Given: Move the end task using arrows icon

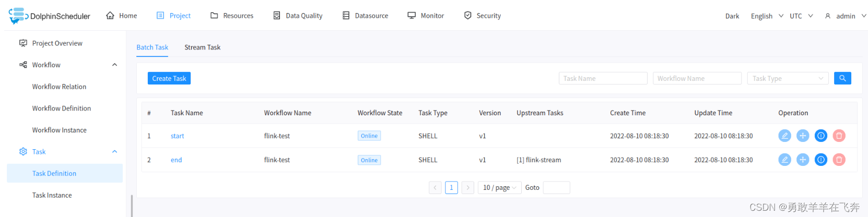Looking at the screenshot, I should pyautogui.click(x=803, y=160).
